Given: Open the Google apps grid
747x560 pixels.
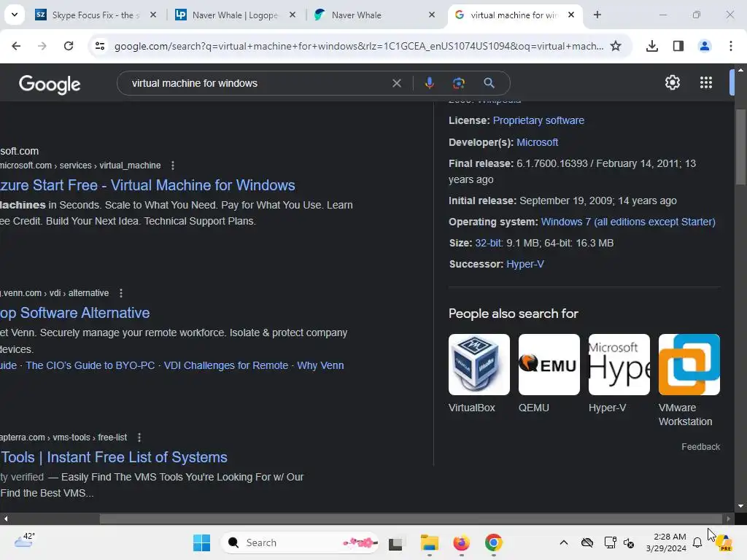Looking at the screenshot, I should click(x=706, y=82).
